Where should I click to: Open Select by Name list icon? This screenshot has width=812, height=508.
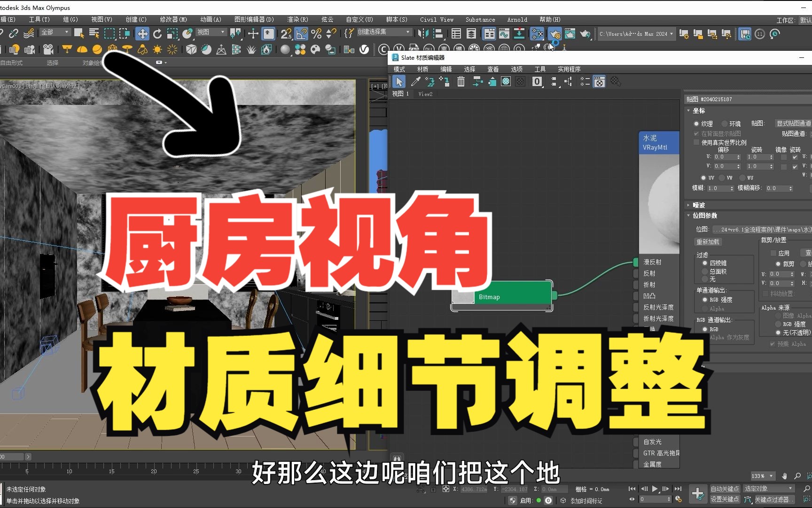pos(94,33)
